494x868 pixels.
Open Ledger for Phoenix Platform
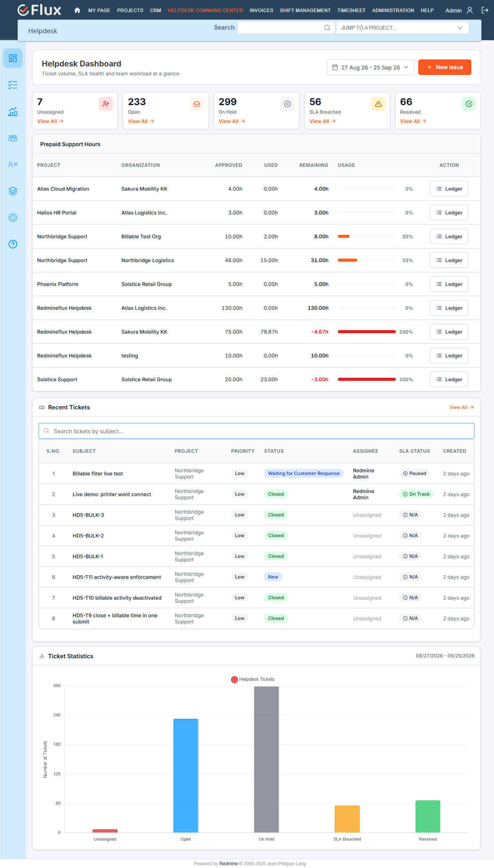pos(449,284)
